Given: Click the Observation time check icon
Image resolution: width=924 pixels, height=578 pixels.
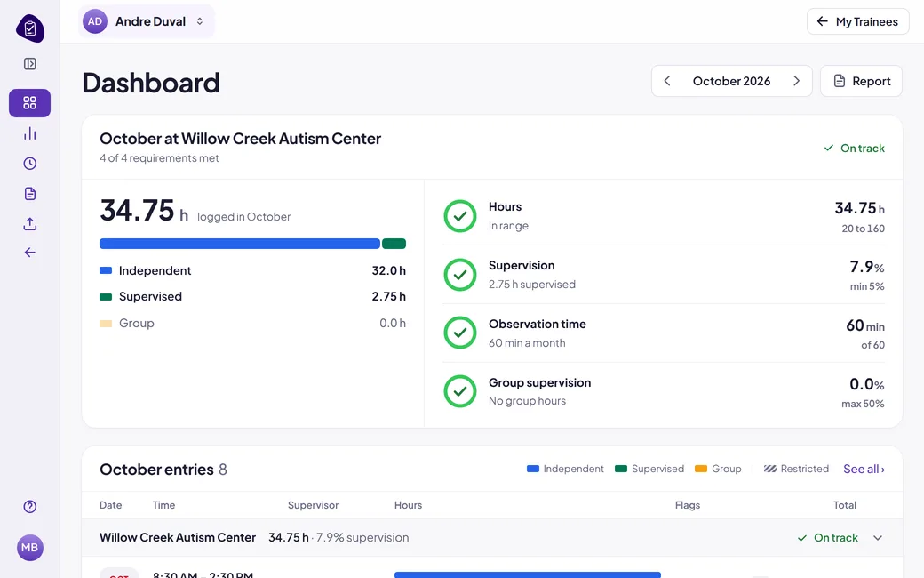Looking at the screenshot, I should (x=460, y=333).
